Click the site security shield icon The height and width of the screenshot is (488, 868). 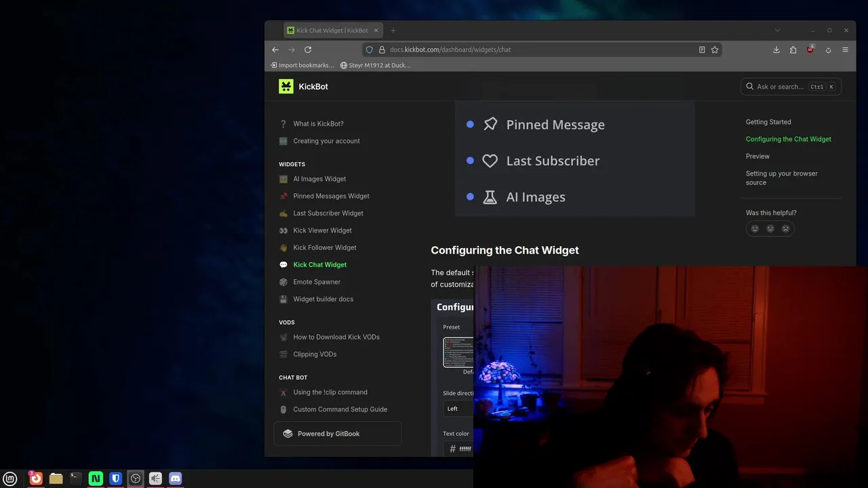pos(369,49)
